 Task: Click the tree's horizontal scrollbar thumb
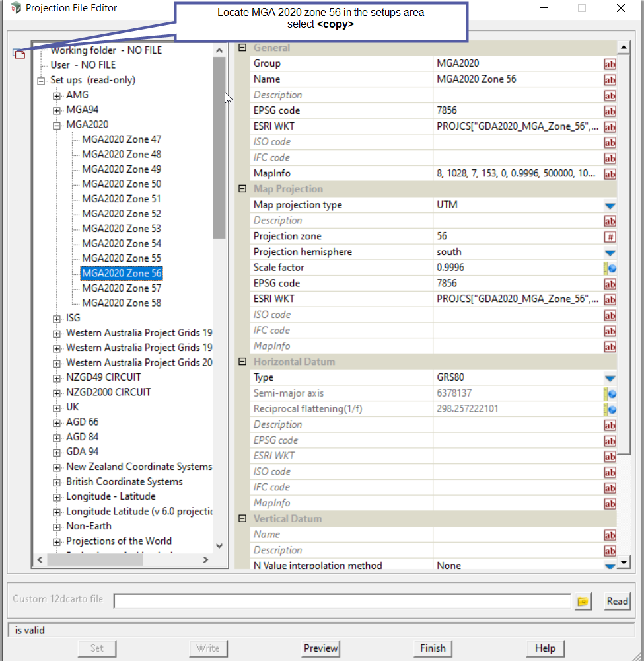[x=94, y=559]
